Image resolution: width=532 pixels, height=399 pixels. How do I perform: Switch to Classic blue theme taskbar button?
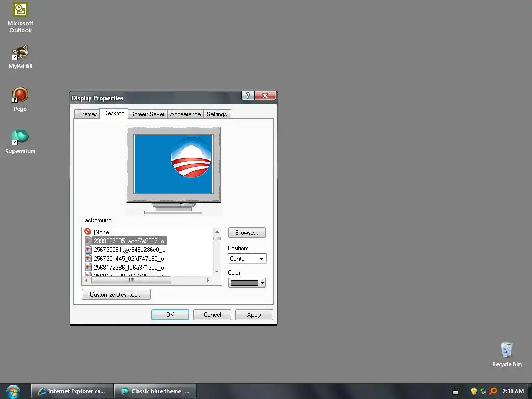point(155,391)
